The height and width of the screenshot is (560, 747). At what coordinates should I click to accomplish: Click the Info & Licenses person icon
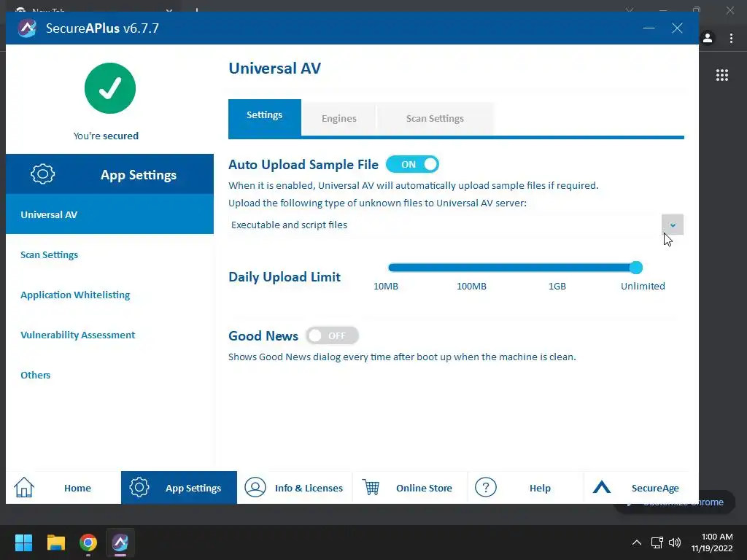(x=255, y=487)
